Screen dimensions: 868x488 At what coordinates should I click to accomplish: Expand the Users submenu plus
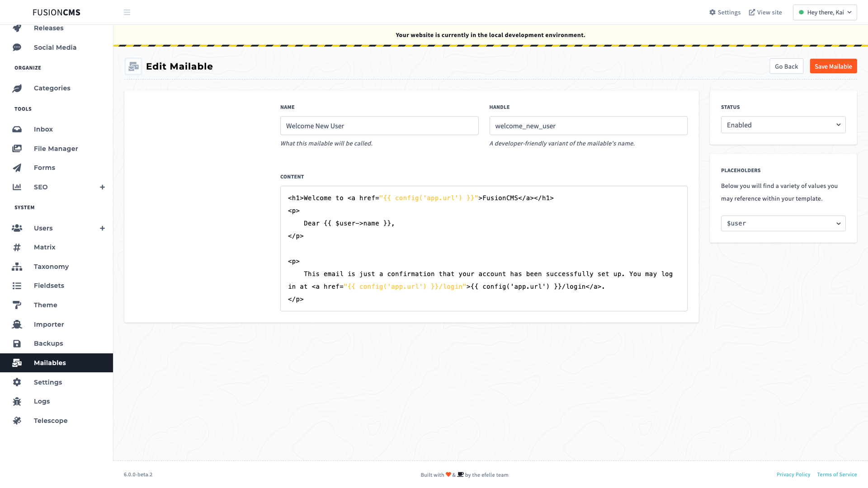point(102,228)
